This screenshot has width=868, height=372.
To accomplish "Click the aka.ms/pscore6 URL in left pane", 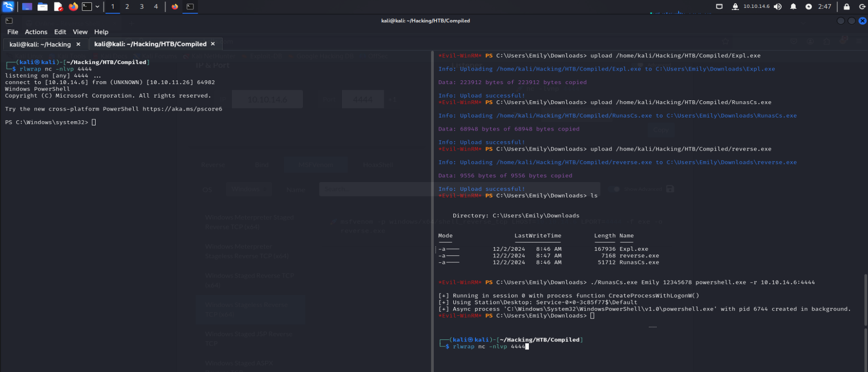I will point(182,109).
